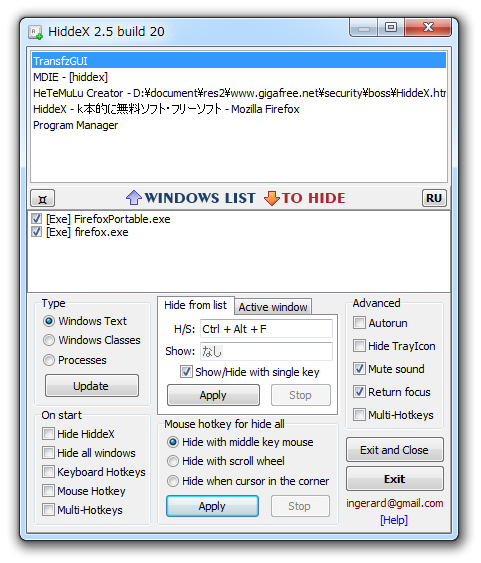Viewport: 481px width, 563px height.
Task: Uncheck [Exe] FirefoxPortable.exe
Action: coord(37,219)
